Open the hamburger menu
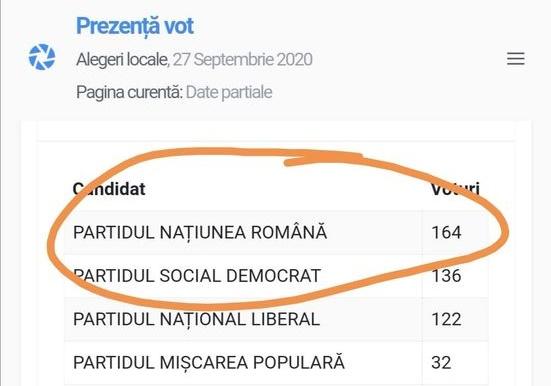551x386 pixels. click(x=516, y=59)
